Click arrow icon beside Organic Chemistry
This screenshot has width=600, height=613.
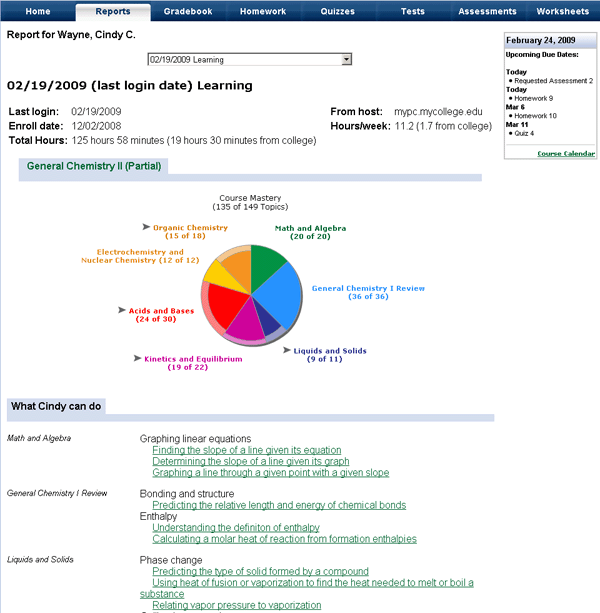[x=146, y=227]
